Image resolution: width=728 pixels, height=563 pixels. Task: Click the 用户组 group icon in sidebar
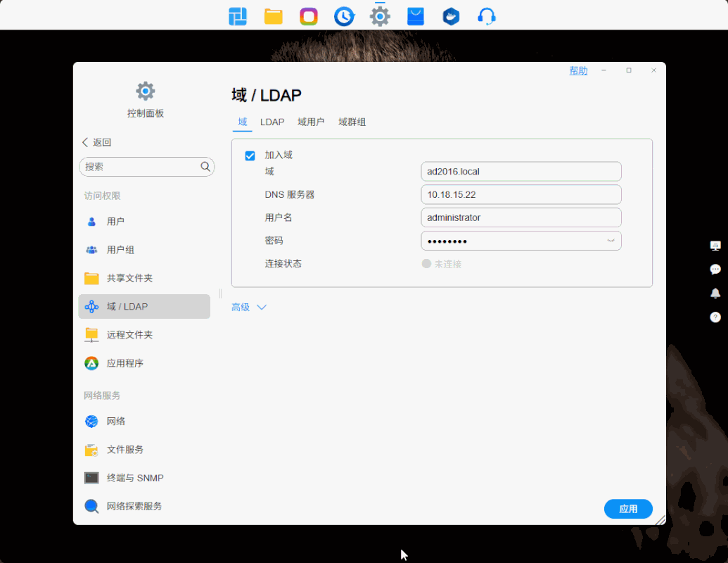91,250
